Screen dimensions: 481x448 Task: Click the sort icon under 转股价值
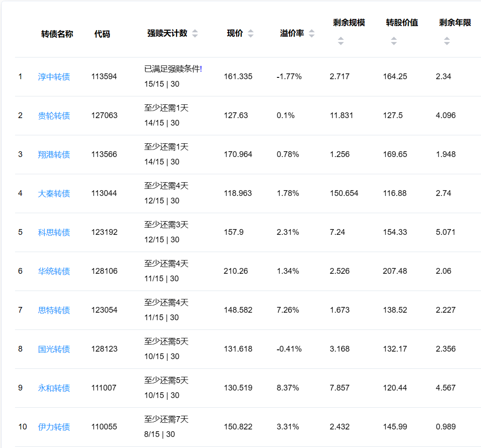pos(394,41)
